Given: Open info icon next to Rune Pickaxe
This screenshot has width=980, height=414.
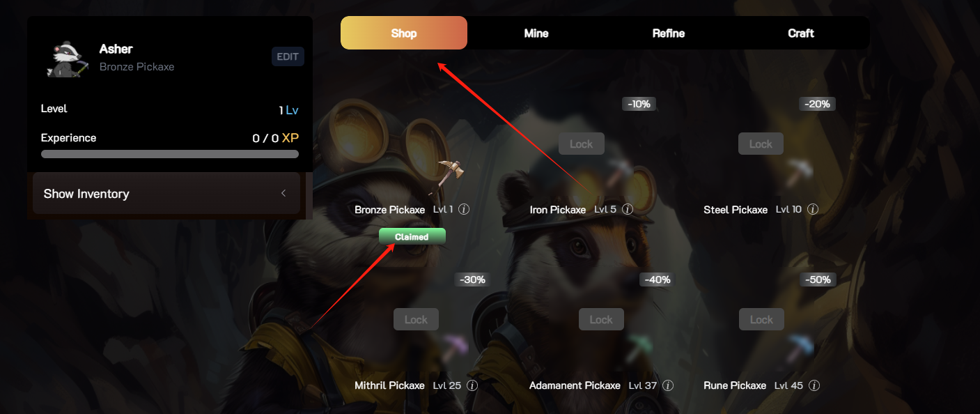Looking at the screenshot, I should [814, 385].
